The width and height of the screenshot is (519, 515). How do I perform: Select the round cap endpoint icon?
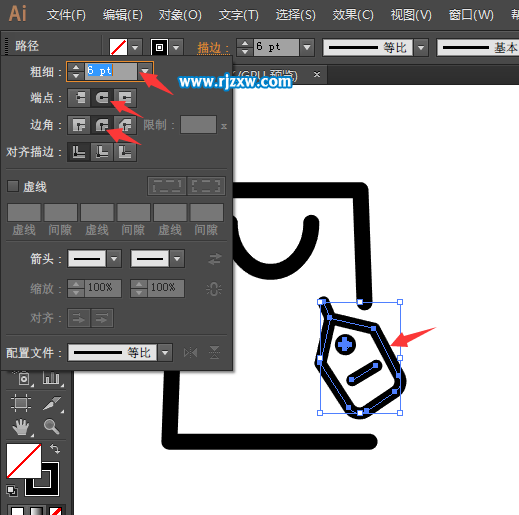coord(102,98)
